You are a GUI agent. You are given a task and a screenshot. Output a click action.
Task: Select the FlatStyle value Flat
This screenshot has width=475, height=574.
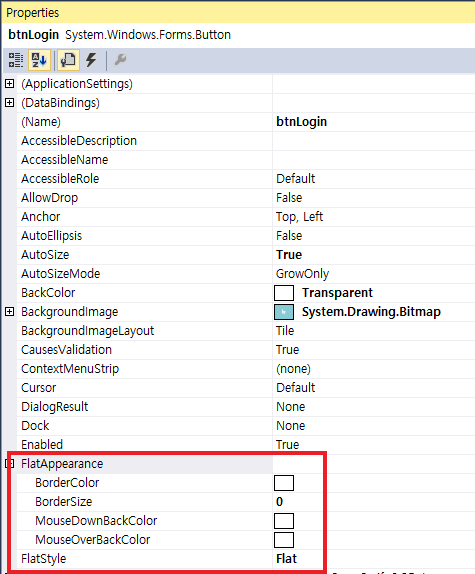pos(287,559)
